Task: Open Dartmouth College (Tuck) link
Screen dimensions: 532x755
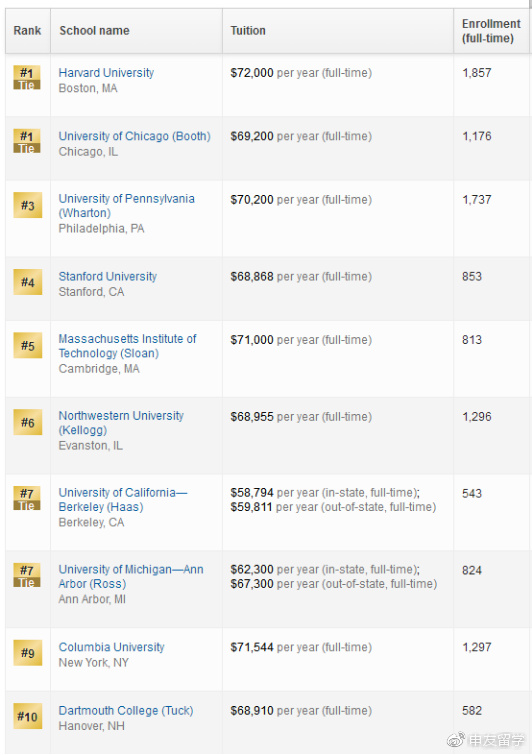Action: click(126, 711)
